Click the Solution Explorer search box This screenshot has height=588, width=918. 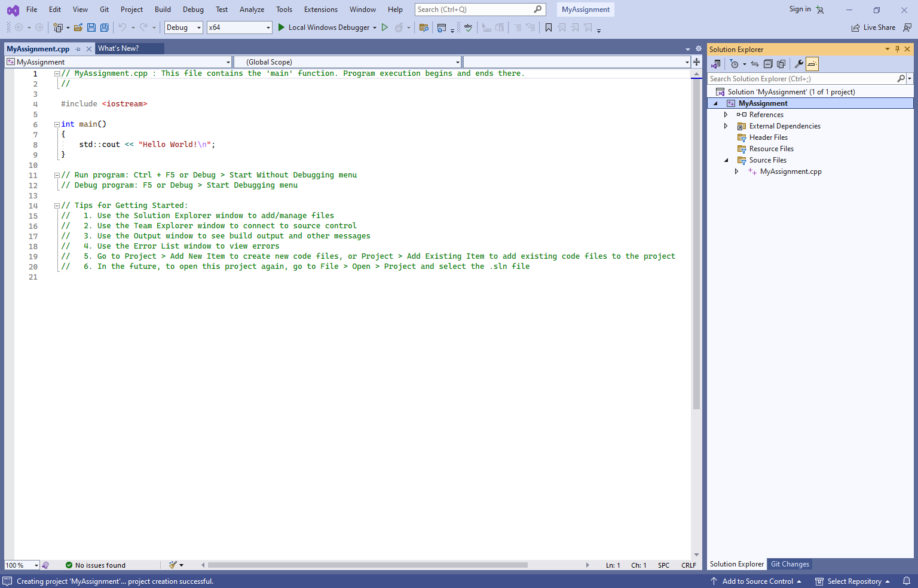click(801, 78)
